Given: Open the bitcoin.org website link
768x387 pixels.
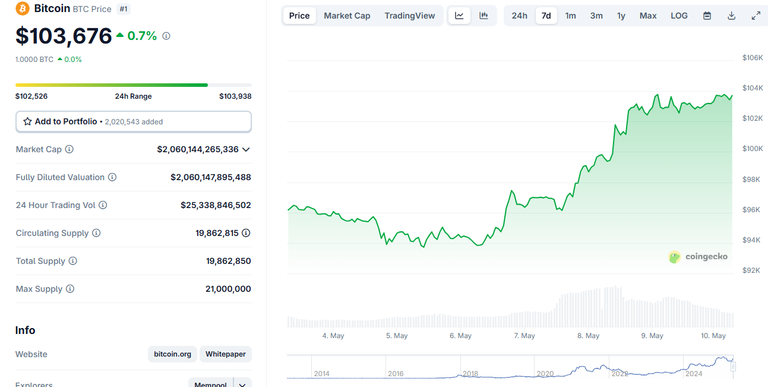Looking at the screenshot, I should 172,354.
